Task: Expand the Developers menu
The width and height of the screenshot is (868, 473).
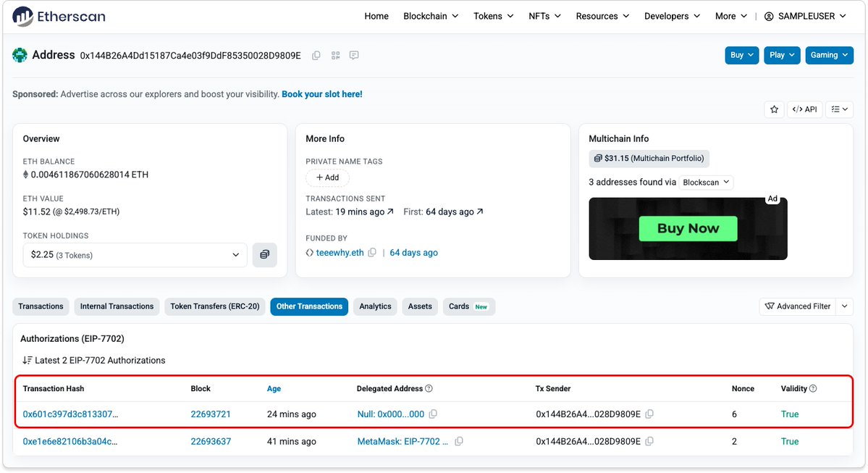Action: point(672,16)
